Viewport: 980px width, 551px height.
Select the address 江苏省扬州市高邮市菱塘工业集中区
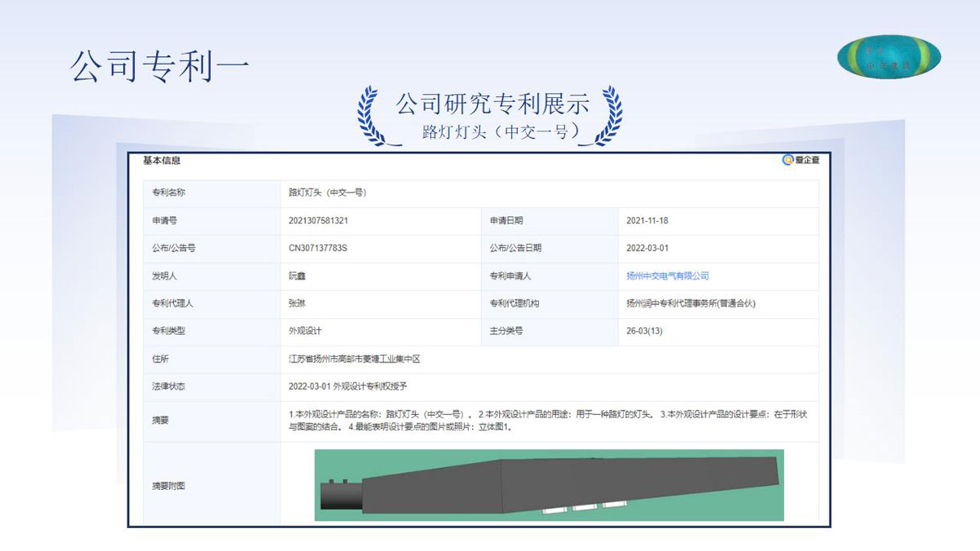[354, 359]
